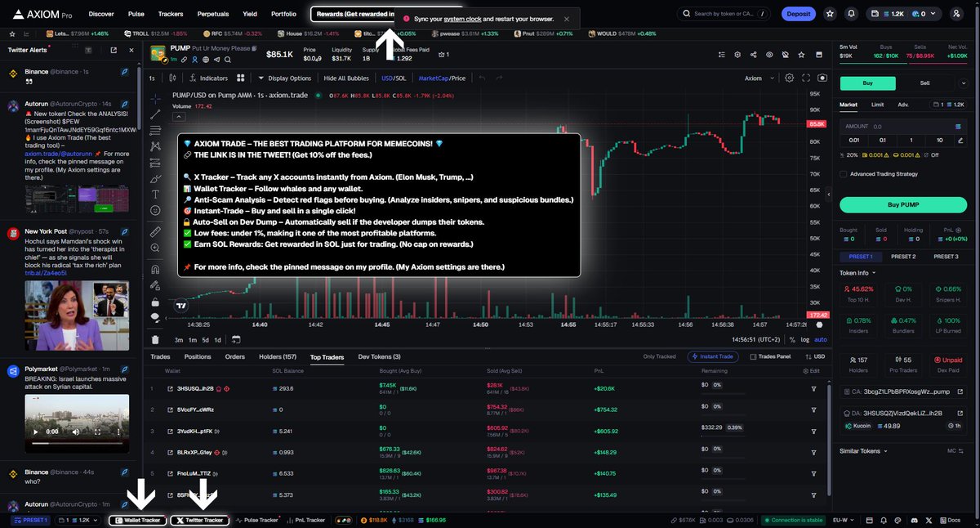Toggle Instant Trade mode
The width and height of the screenshot is (980, 528).
pos(715,356)
